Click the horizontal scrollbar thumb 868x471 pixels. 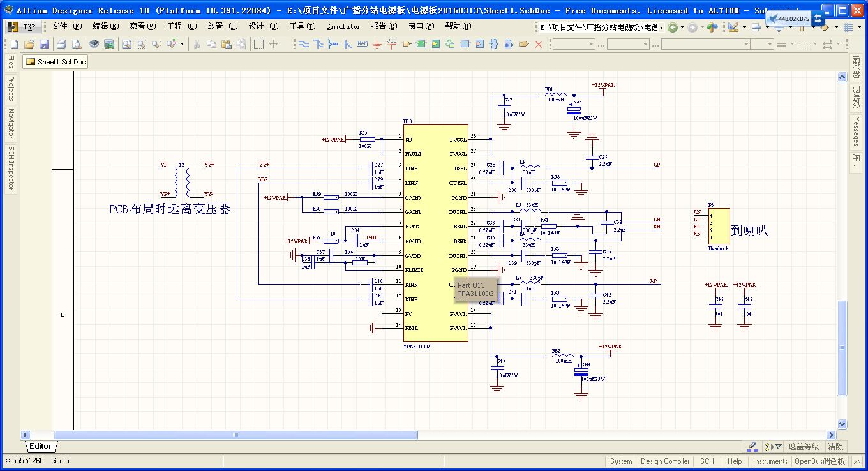coord(236,435)
